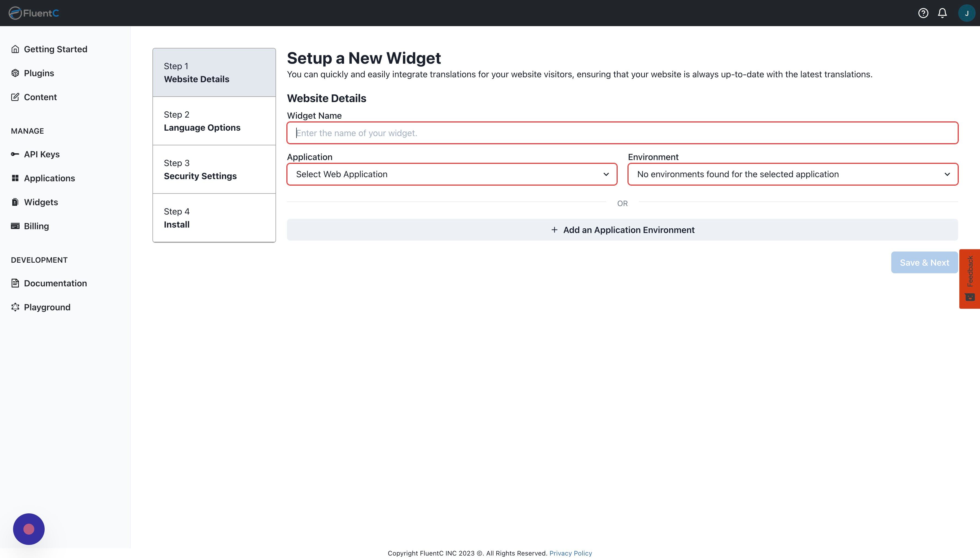Click the API Keys key icon
The height and width of the screenshot is (558, 980).
click(x=15, y=154)
